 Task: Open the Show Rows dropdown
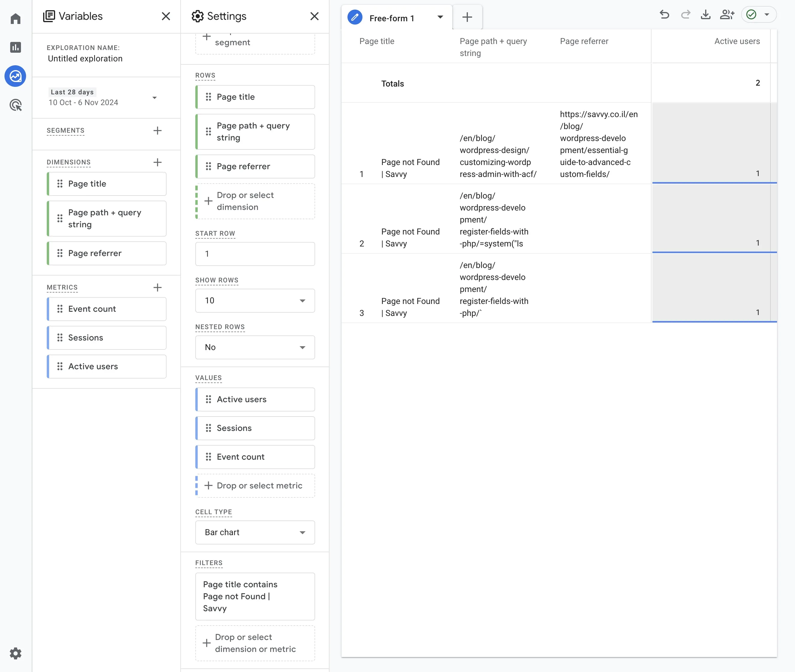255,301
